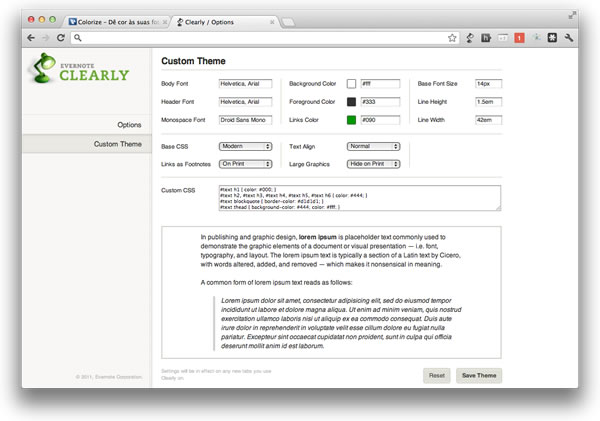
Task: Click 'A common form of lorem ipsum' line
Action: [x=276, y=282]
